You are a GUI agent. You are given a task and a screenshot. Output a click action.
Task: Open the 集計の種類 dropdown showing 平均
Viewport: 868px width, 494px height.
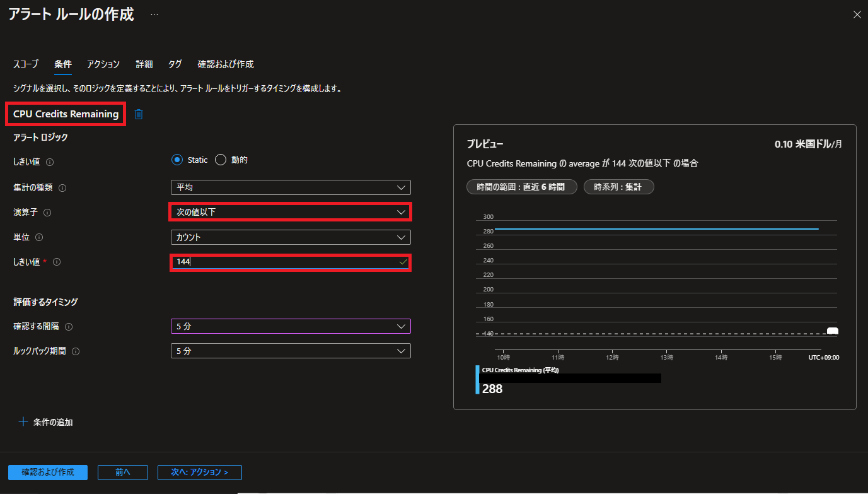tap(291, 187)
